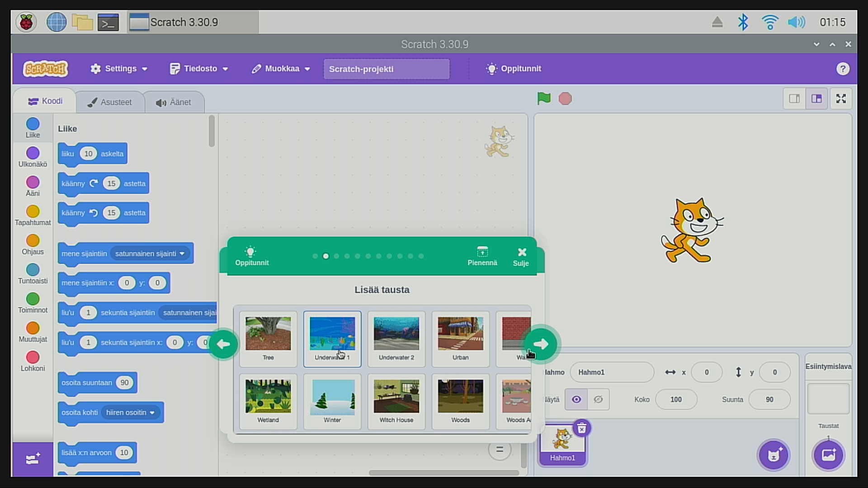Click the workspace horizontal scrollbar
This screenshot has height=488, width=868.
click(x=443, y=473)
